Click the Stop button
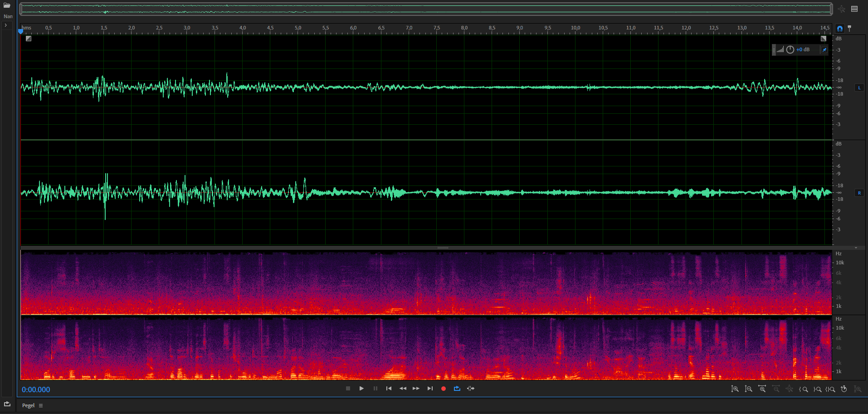The width and height of the screenshot is (868, 414). 348,389
